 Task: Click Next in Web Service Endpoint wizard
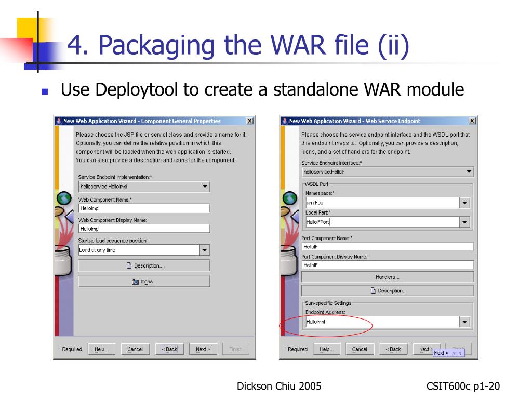(424, 349)
